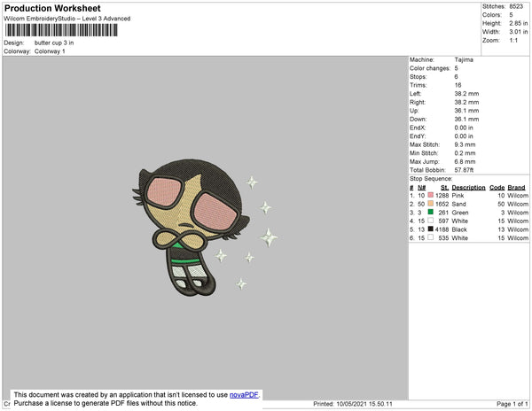This screenshot has height=411, width=532.
Task: Select 'Wilcom EmbroideryStudio – Level 3 Advanced' text
Action: pyautogui.click(x=67, y=19)
